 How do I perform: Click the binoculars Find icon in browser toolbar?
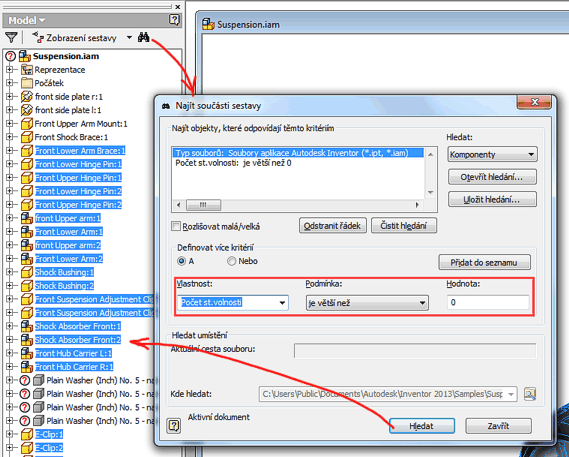144,37
